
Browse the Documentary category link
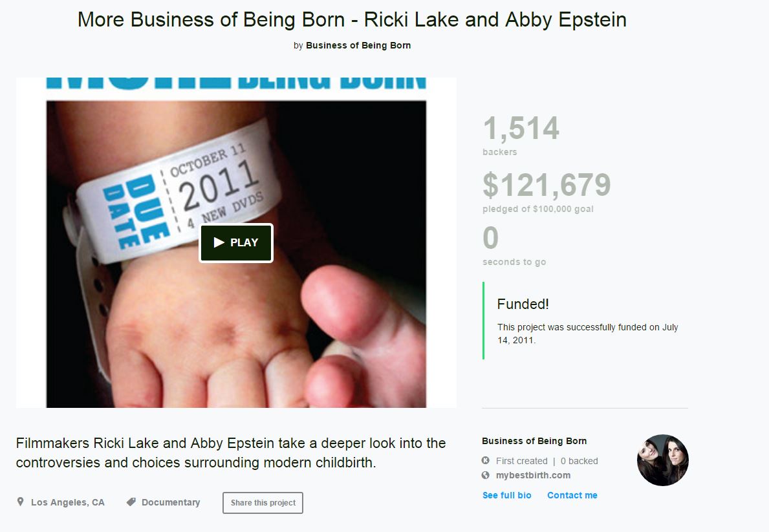coord(171,502)
